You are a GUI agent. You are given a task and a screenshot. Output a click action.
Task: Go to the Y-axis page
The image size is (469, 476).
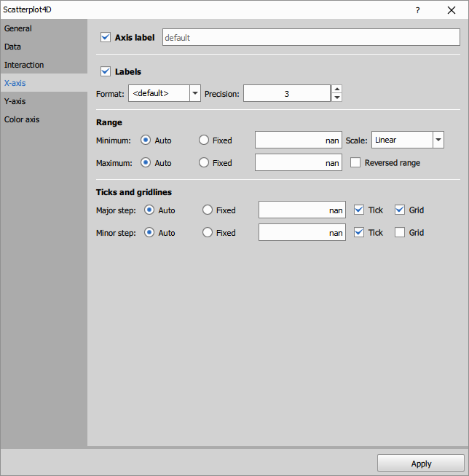tap(44, 101)
